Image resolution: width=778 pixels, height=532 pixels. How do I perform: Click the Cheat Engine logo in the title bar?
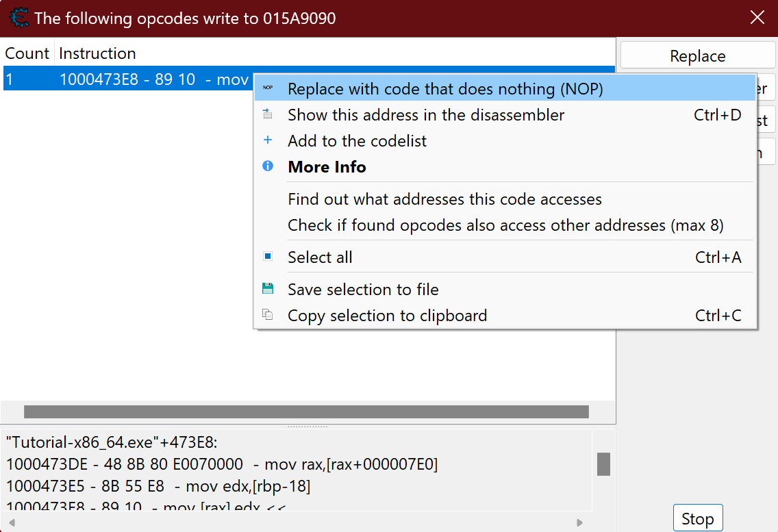(18, 18)
